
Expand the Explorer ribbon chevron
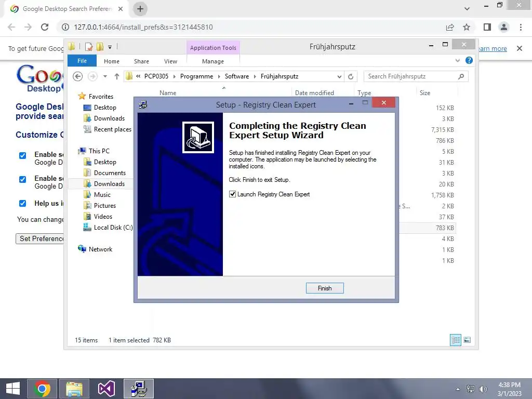pyautogui.click(x=457, y=60)
